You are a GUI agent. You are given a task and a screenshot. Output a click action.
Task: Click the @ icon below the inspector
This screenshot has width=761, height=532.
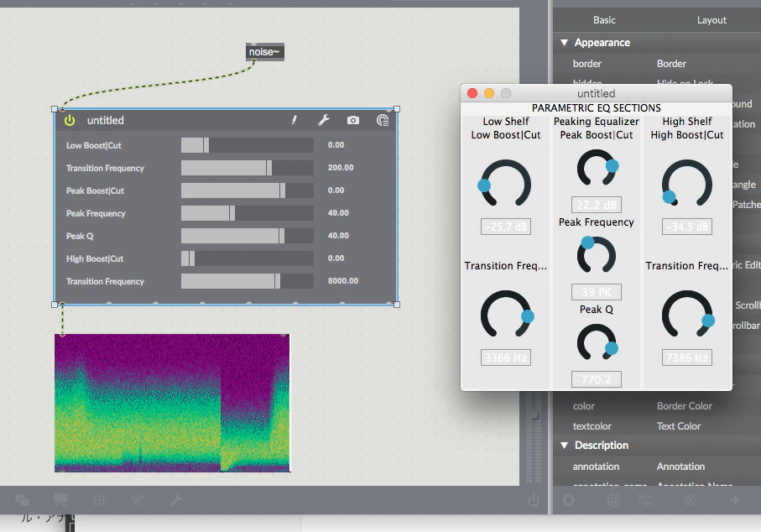pyautogui.click(x=613, y=499)
